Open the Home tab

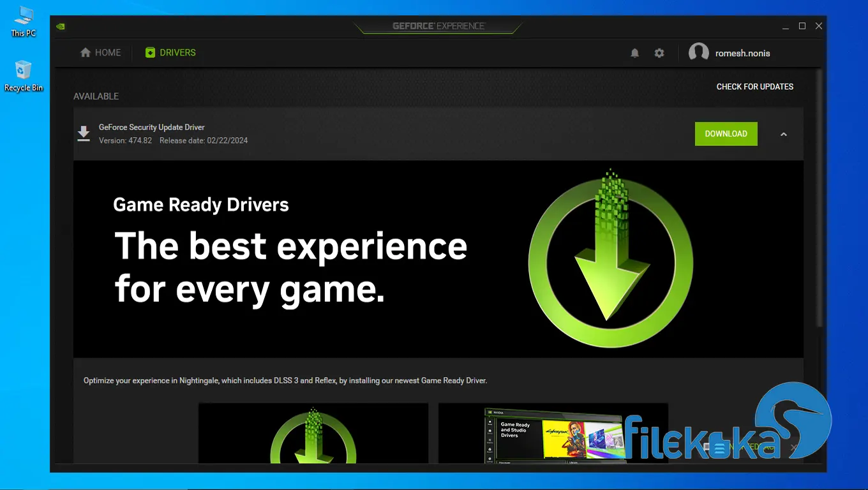[x=100, y=53]
